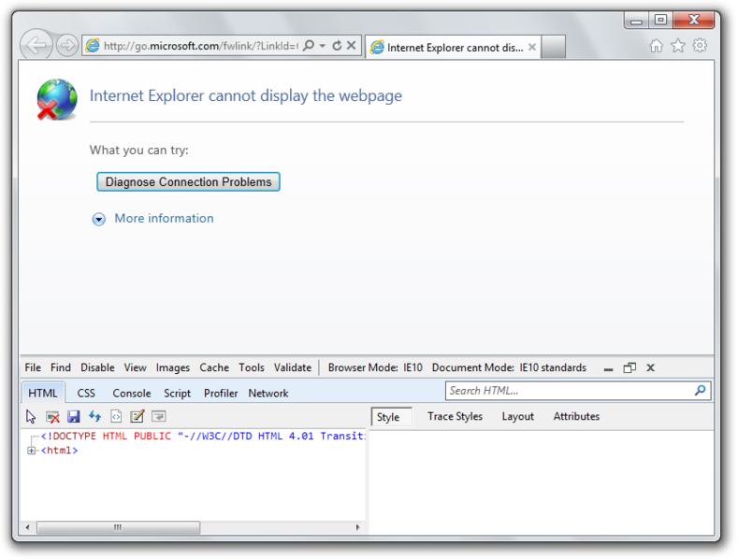
Task: Unpin the developer tools pane
Action: 629,368
